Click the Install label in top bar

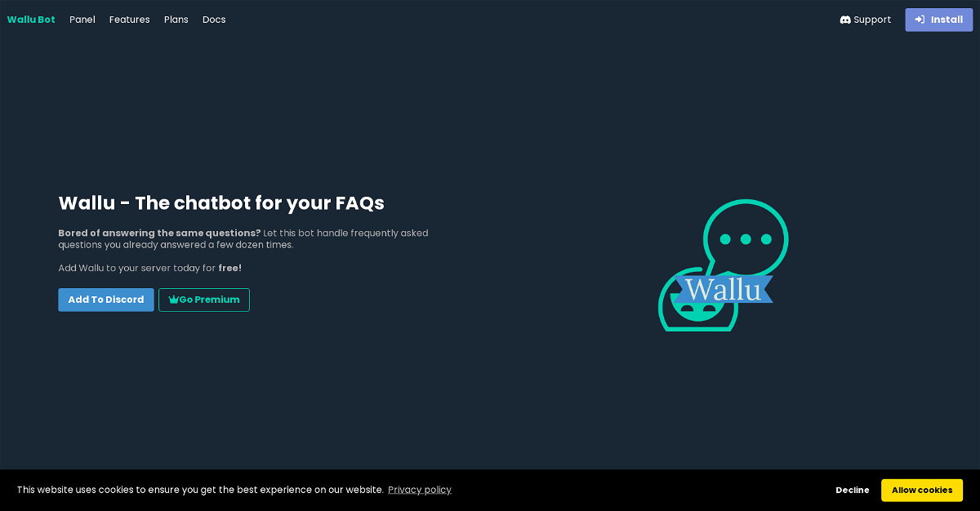point(947,20)
